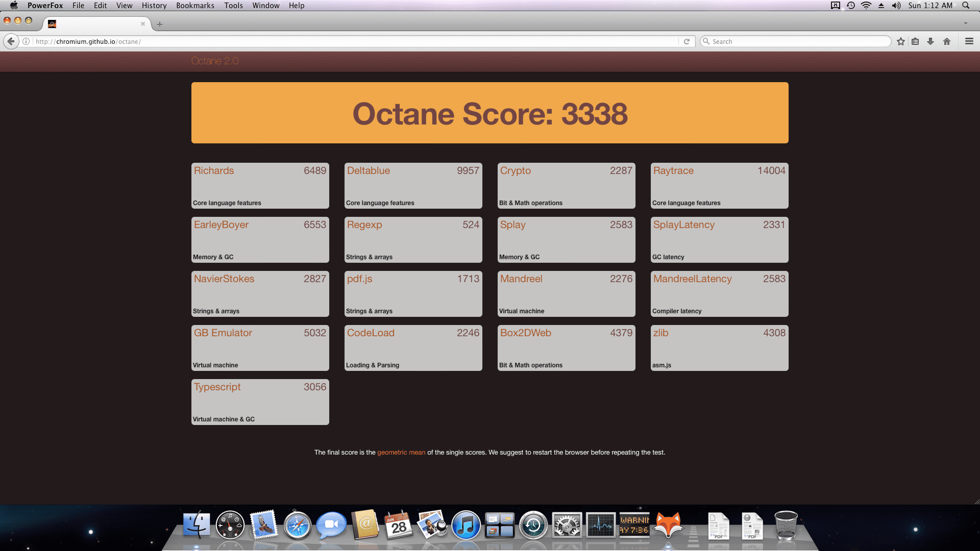Open the View menu

124,6
